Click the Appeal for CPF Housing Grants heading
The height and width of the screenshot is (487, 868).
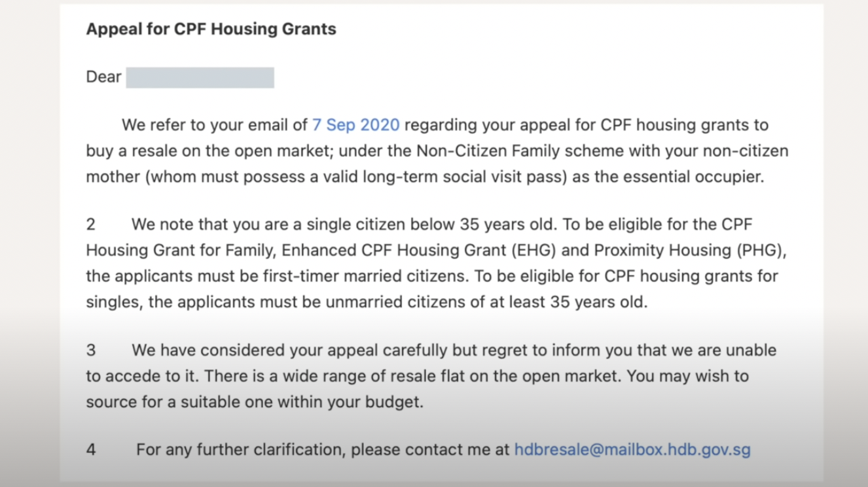click(x=211, y=29)
